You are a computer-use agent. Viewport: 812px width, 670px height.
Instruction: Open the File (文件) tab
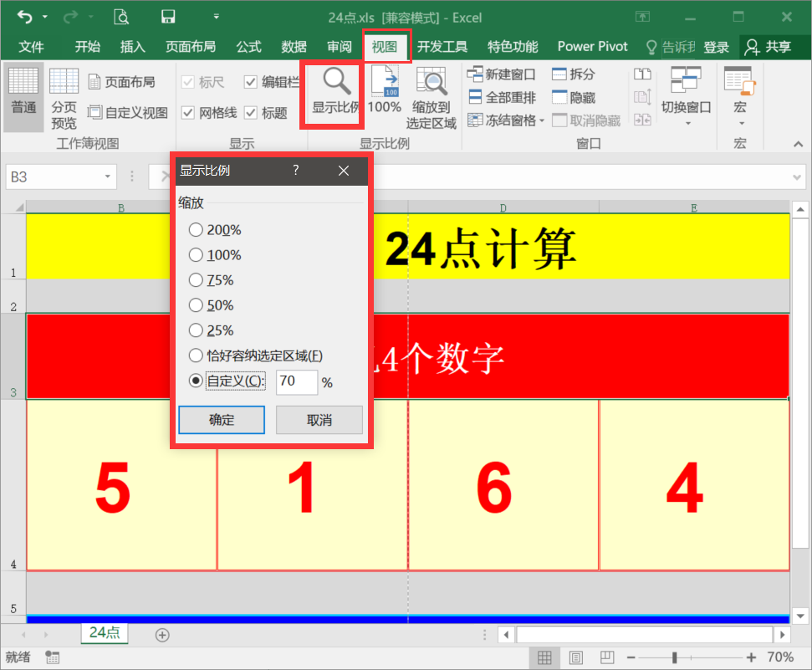tap(31, 47)
